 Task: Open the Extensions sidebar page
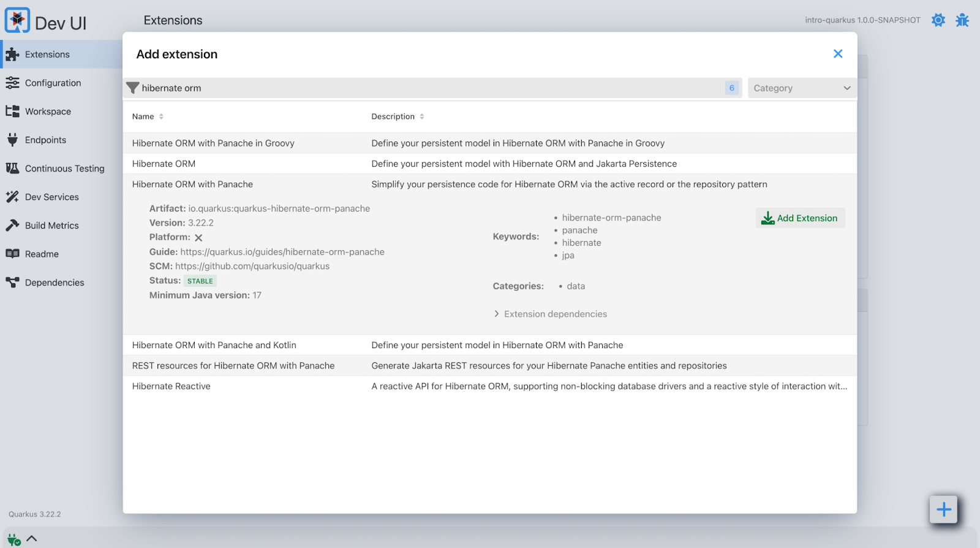pyautogui.click(x=61, y=55)
